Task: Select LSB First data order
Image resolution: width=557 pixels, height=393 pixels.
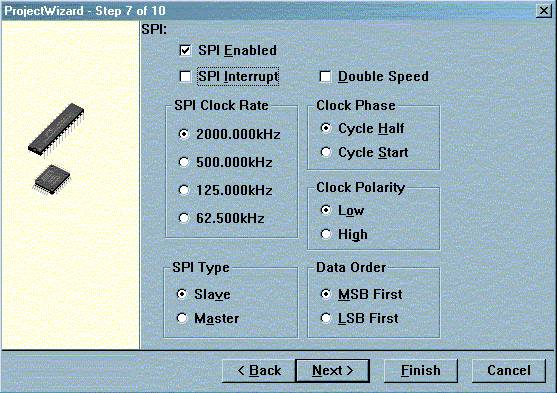Action: (326, 318)
